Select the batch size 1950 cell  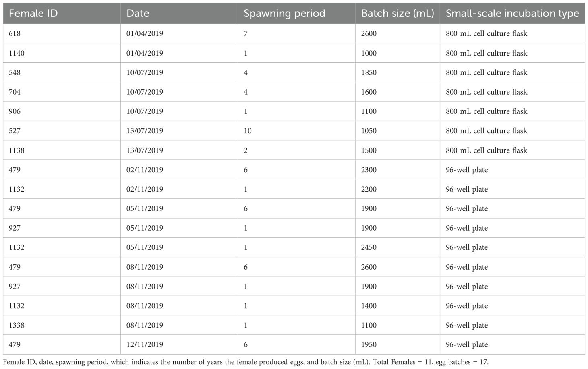[x=369, y=345]
